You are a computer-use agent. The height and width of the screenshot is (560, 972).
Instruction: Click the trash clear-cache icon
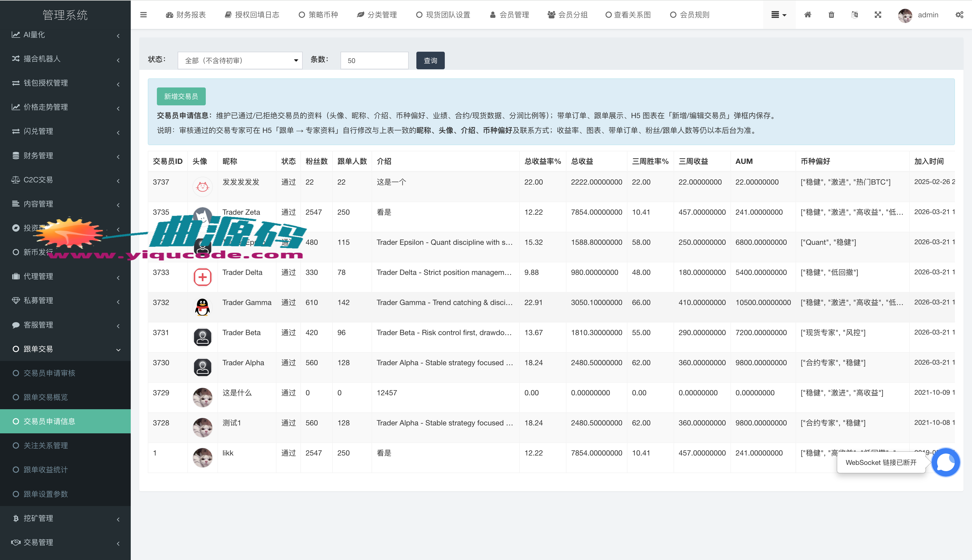[831, 14]
